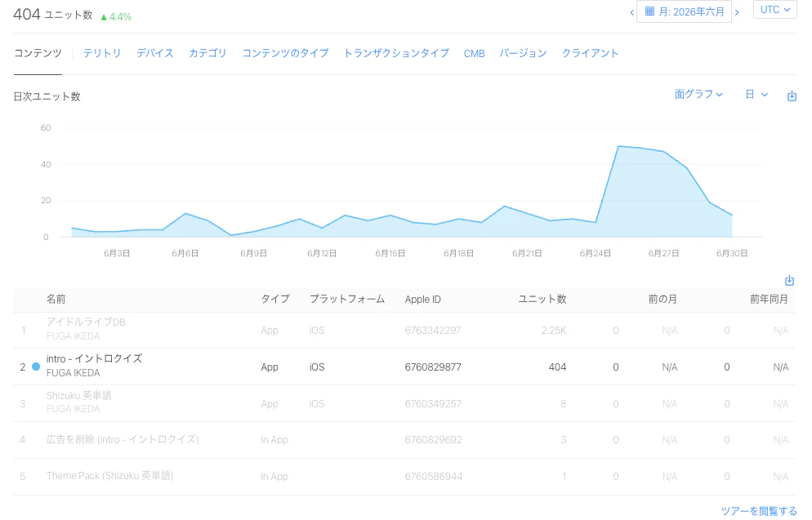The image size is (812, 520).
Task: Click the 4.4% growth indicator
Action: 117,17
